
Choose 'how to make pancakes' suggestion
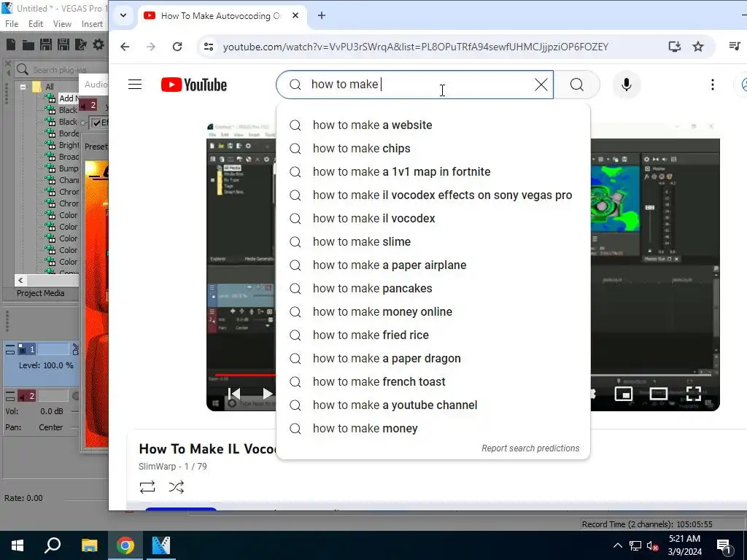[x=433, y=288]
